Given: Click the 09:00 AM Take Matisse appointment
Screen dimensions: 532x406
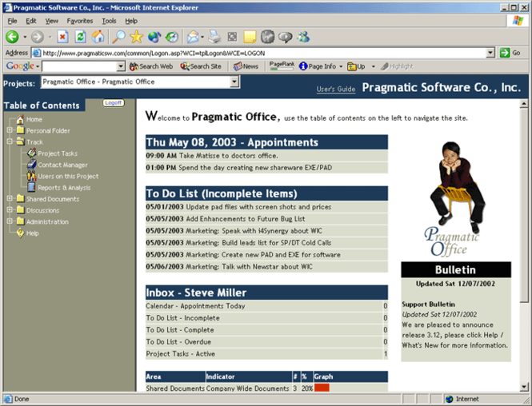Looking at the screenshot, I should click(x=266, y=156).
